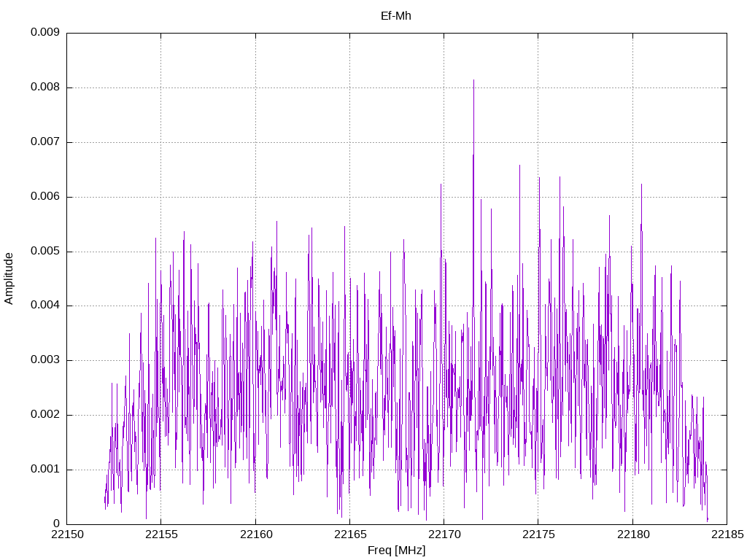Click x-axis tick label 22150

click(67, 534)
